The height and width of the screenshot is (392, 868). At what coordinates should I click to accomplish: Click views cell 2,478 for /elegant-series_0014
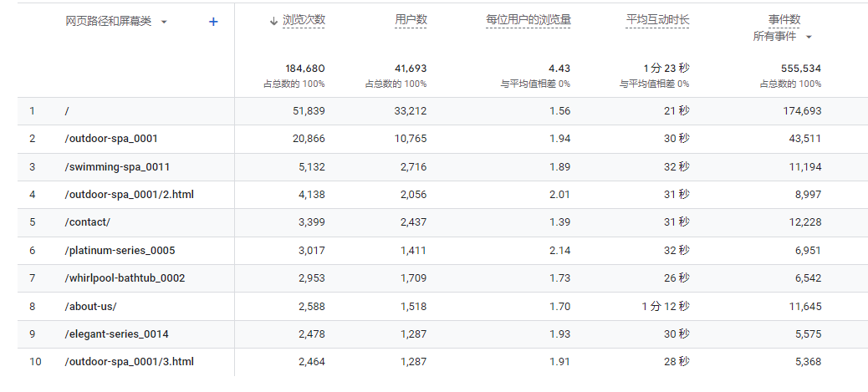(x=312, y=333)
